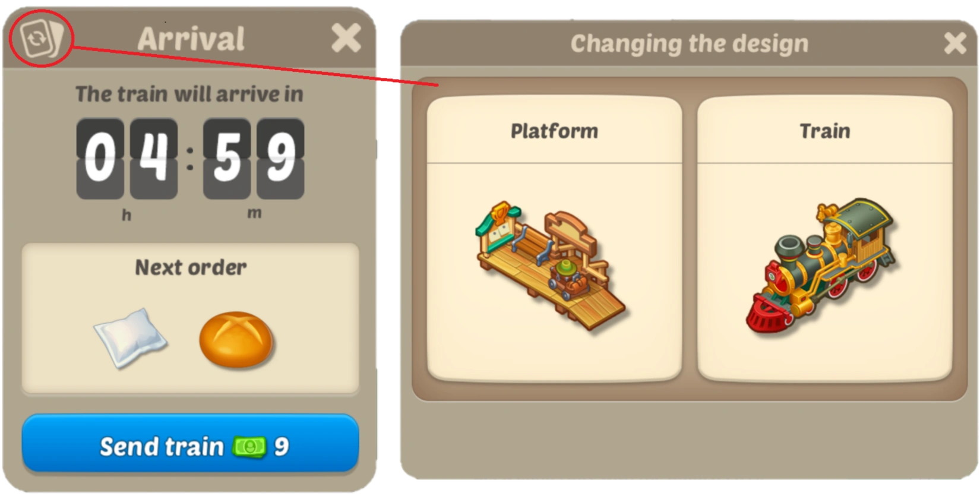Click the minutes digit 9 on timer
This screenshot has width=980, height=496.
coord(280,157)
